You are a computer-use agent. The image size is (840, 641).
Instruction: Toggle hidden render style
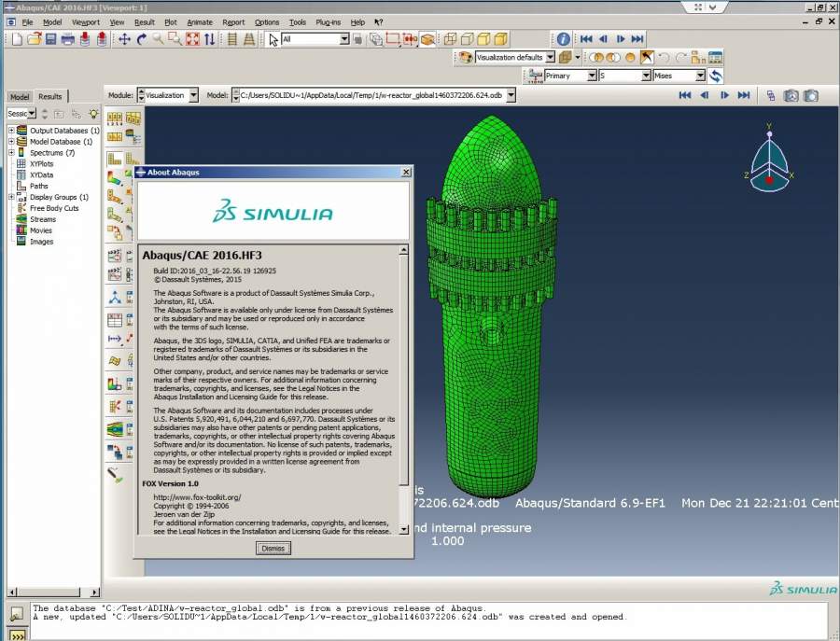click(x=468, y=39)
